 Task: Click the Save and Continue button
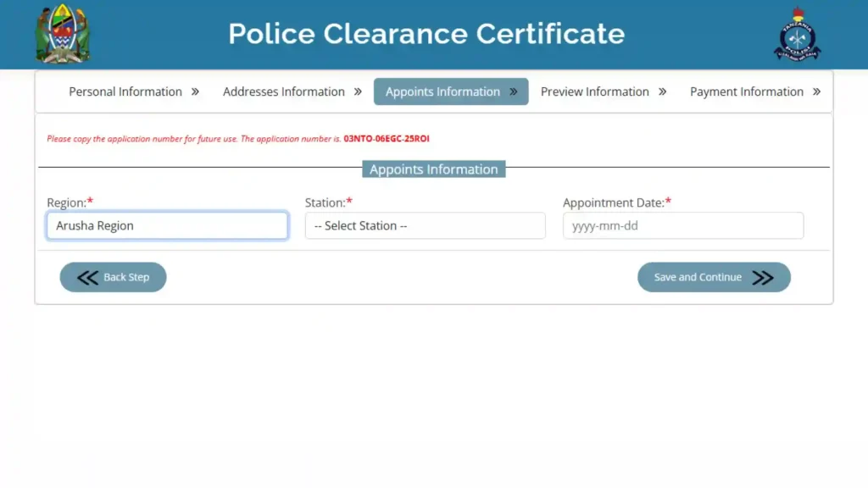pos(714,277)
